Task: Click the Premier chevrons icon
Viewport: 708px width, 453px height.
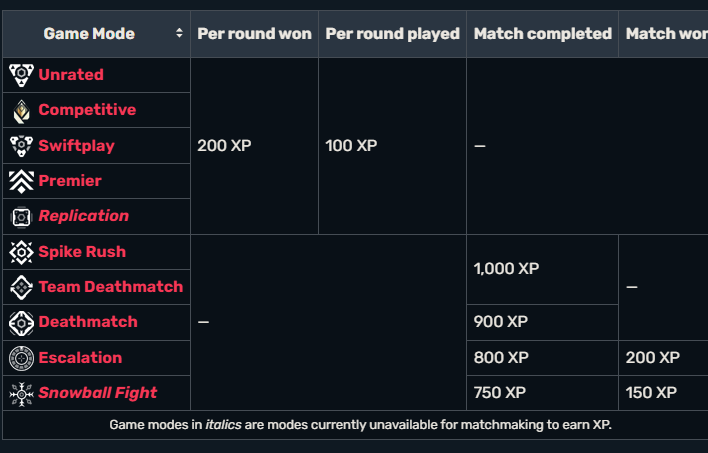Action: pyautogui.click(x=21, y=182)
